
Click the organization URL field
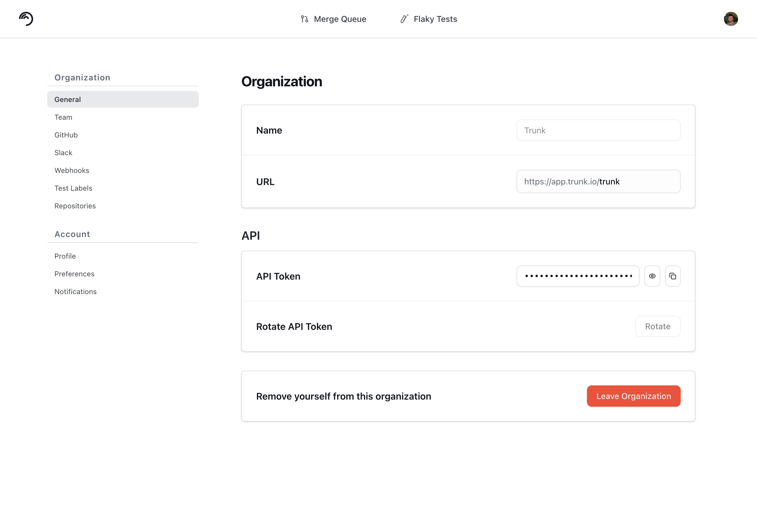click(x=599, y=181)
